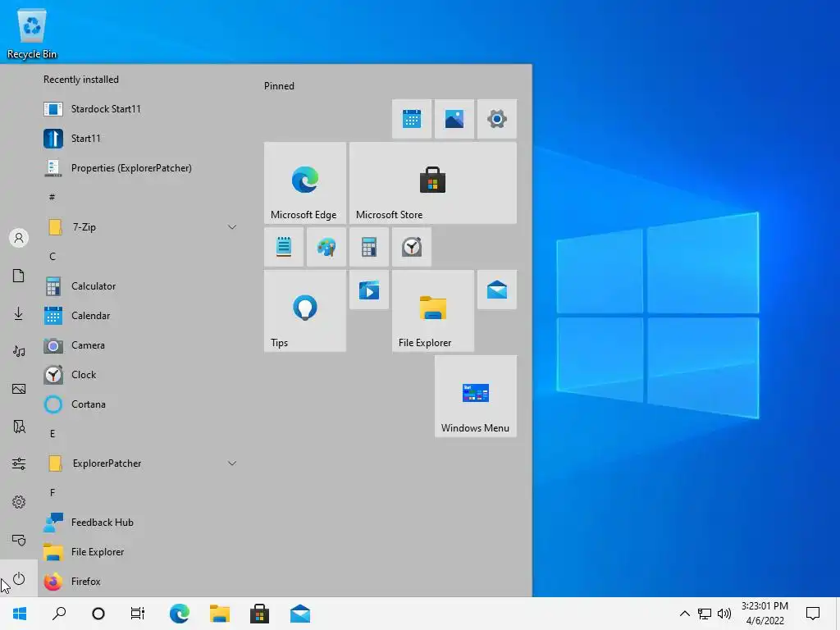This screenshot has width=840, height=630.
Task: Open the small Calculator pinned tile
Action: 369,247
